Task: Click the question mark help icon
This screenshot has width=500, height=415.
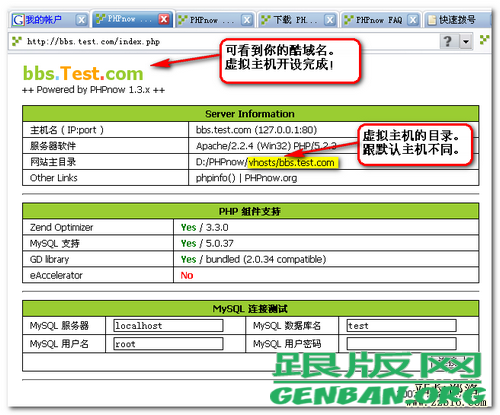Action: coord(448,42)
